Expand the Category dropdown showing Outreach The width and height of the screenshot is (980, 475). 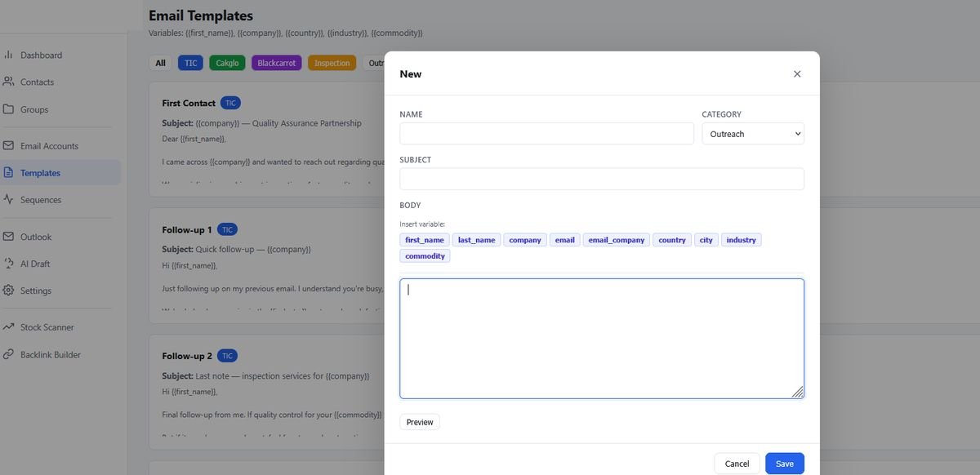(753, 134)
